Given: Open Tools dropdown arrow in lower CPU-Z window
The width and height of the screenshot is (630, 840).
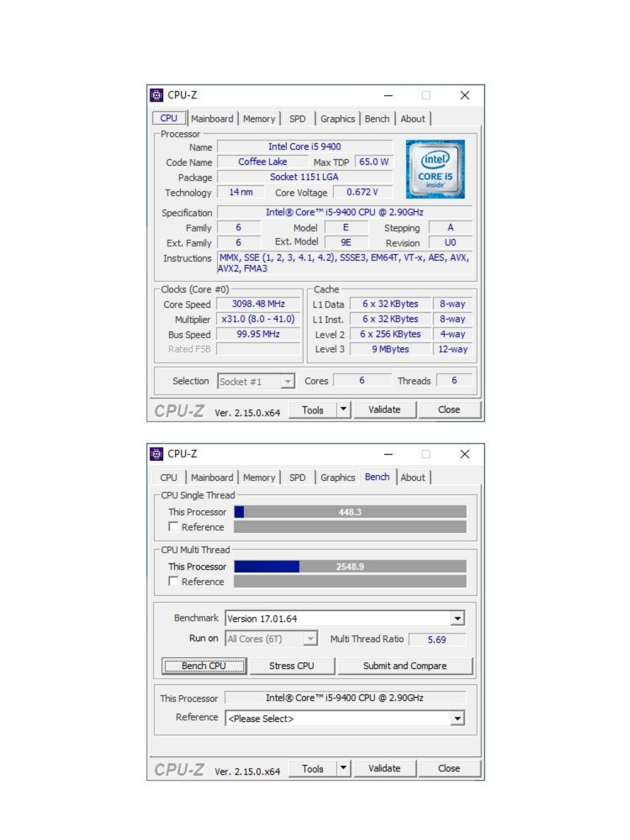Looking at the screenshot, I should point(343,768).
